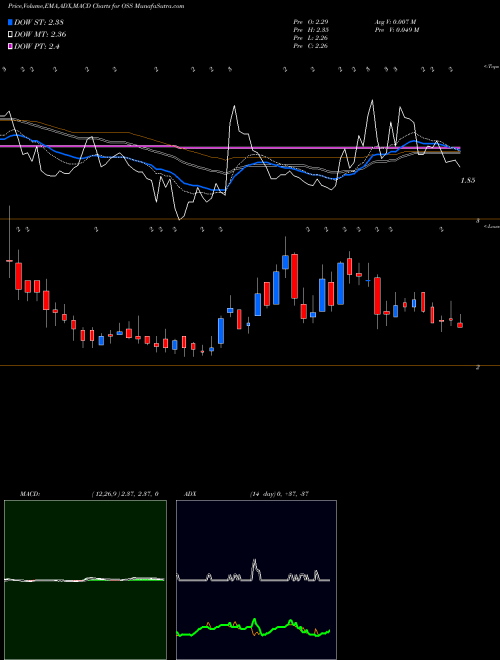
Task: Click the 'Pre H: 2.33' high value
Action: click(x=311, y=29)
